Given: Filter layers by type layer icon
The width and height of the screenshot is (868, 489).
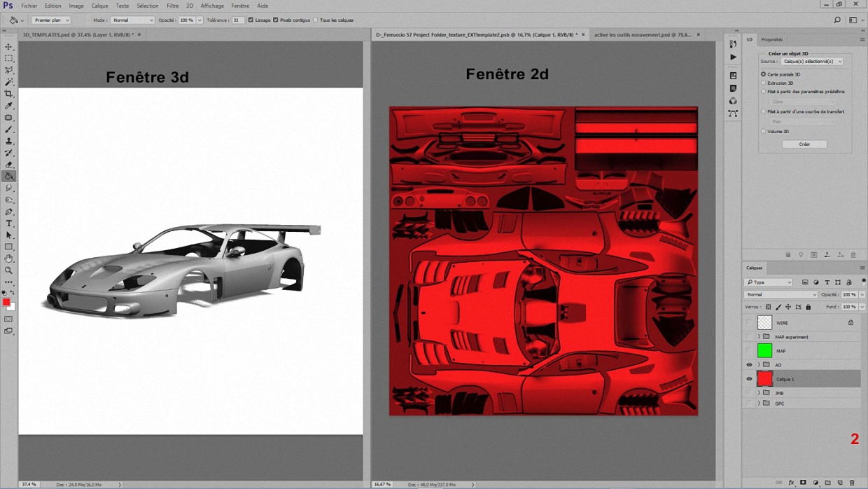Looking at the screenshot, I should coord(827,282).
